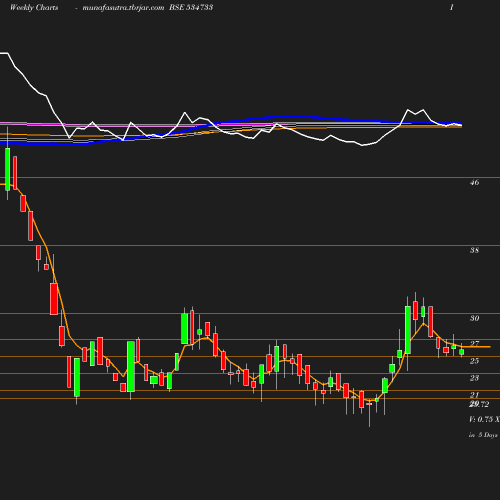500x500 pixels.
Task: Click the 'V: 0.75 X' volume text
Action: coord(484,419)
